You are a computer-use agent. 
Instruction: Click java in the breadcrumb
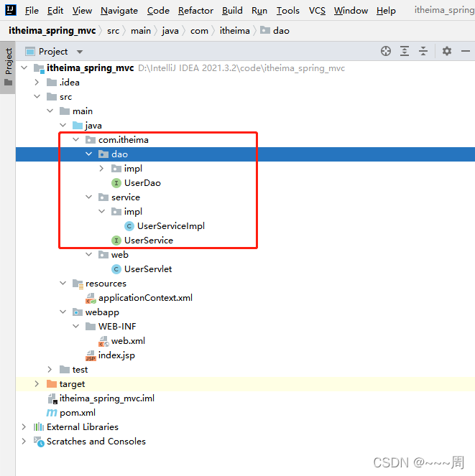coord(170,31)
